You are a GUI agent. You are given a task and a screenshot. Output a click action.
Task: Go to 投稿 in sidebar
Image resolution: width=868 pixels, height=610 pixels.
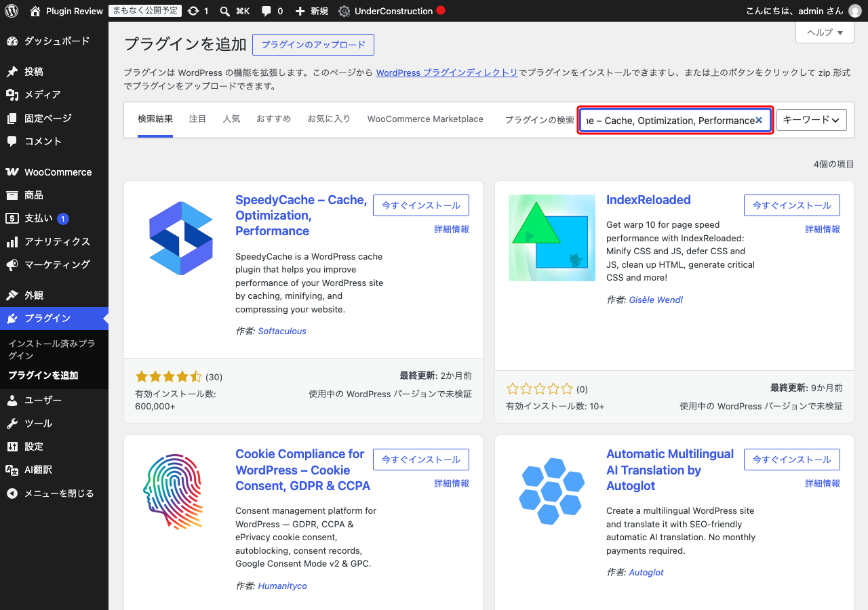click(54, 72)
